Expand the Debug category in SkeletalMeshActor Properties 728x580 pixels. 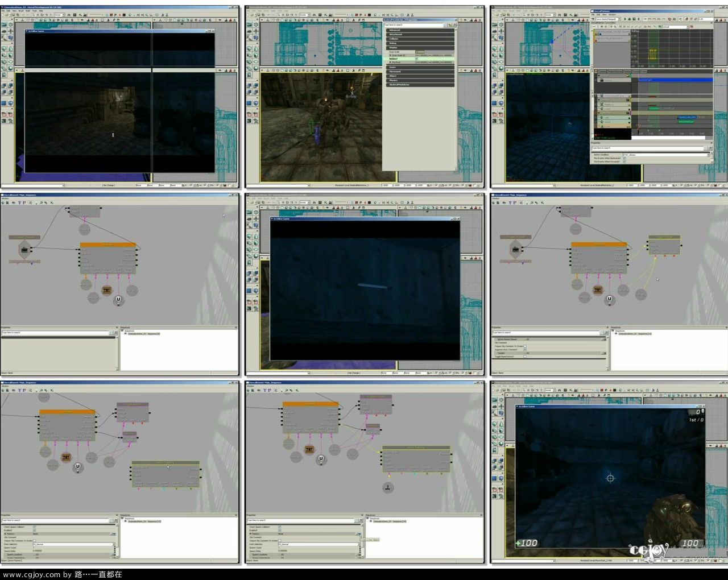click(420, 43)
